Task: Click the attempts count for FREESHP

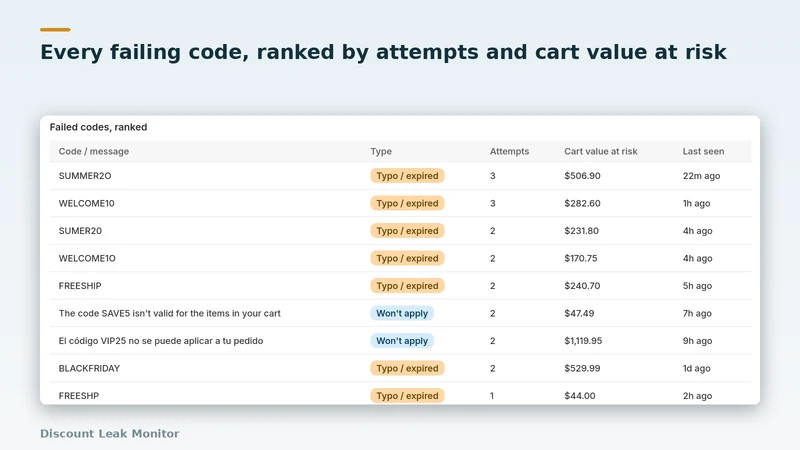Action: [x=492, y=396]
